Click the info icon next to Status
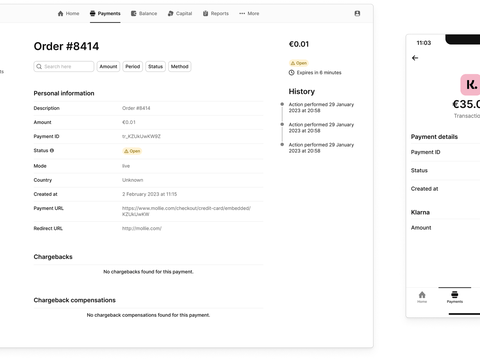 click(52, 150)
